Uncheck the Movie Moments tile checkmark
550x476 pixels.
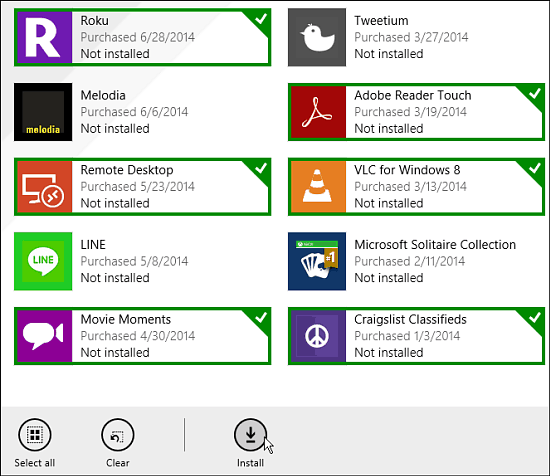click(x=261, y=317)
